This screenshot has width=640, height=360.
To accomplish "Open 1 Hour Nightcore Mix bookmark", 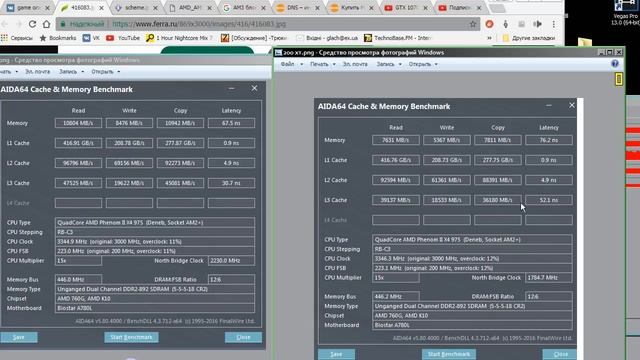I will pyautogui.click(x=180, y=38).
